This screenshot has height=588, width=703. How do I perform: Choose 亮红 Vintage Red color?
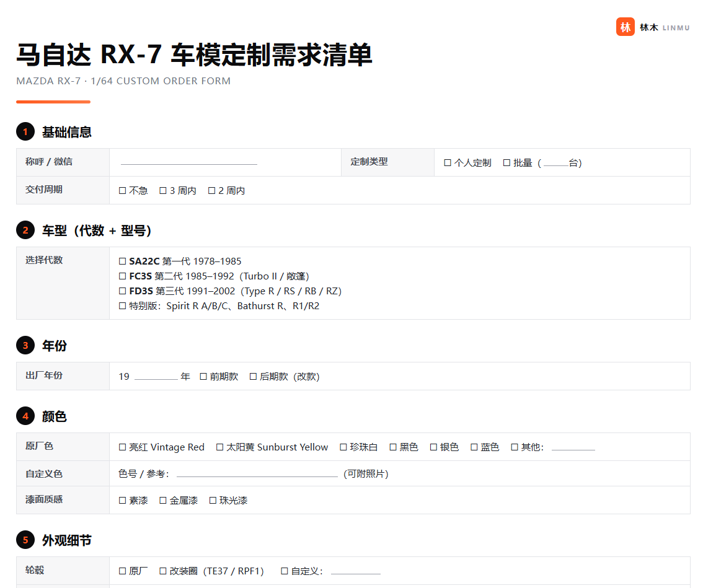[122, 447]
